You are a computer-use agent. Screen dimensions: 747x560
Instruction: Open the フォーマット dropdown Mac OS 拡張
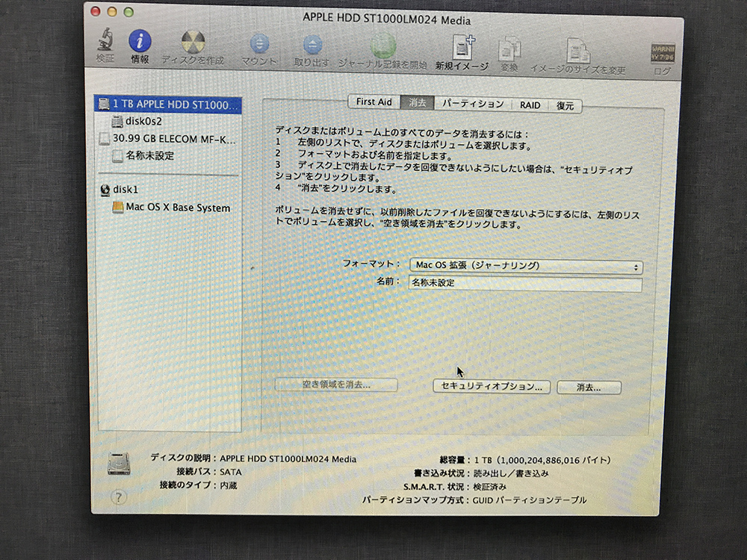click(x=526, y=267)
